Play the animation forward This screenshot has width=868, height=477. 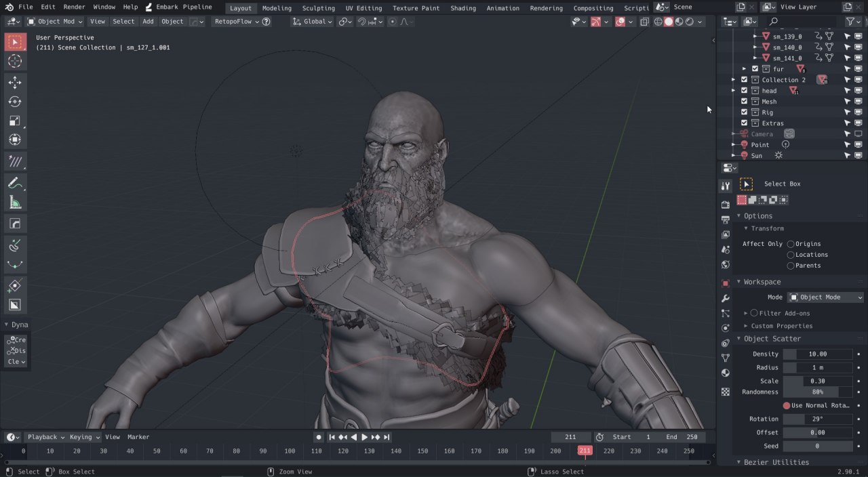pyautogui.click(x=364, y=437)
